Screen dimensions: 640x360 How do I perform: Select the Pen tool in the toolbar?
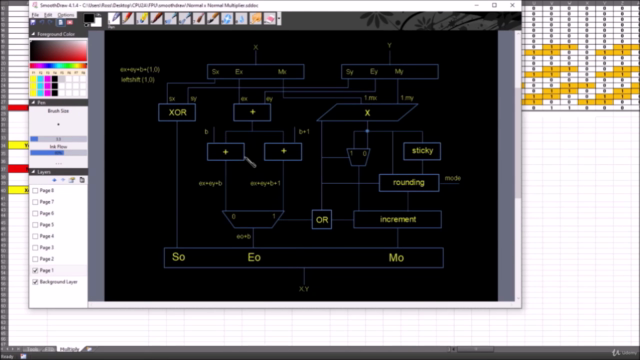tap(114, 19)
